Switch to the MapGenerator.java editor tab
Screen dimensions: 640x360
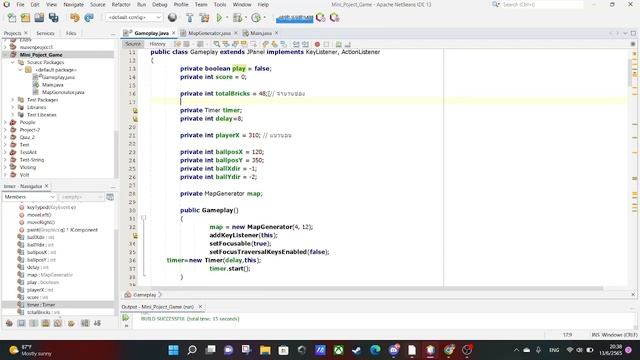209,33
